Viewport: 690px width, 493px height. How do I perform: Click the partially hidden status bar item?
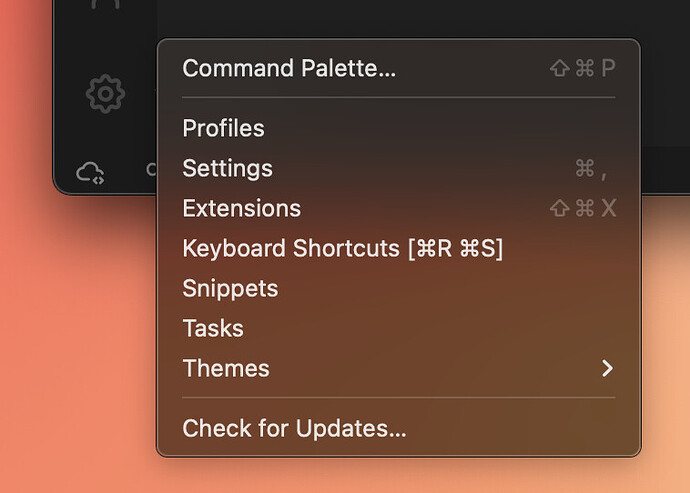tap(151, 169)
